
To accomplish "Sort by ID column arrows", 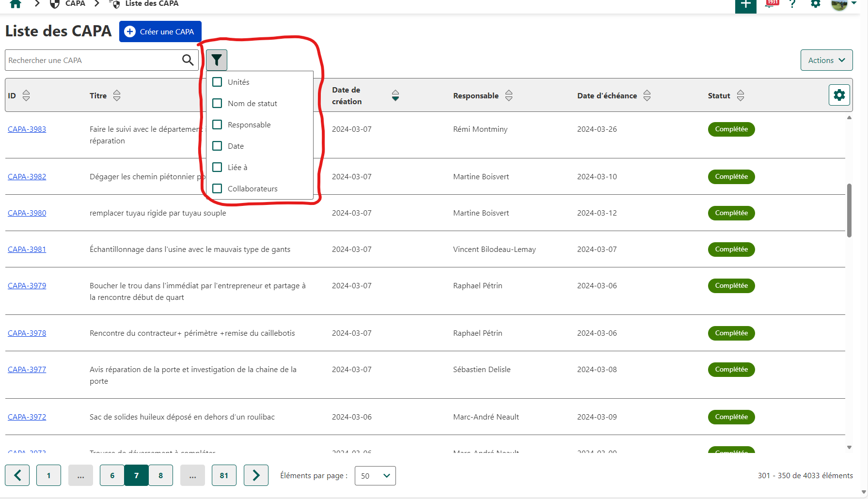I will (x=26, y=95).
